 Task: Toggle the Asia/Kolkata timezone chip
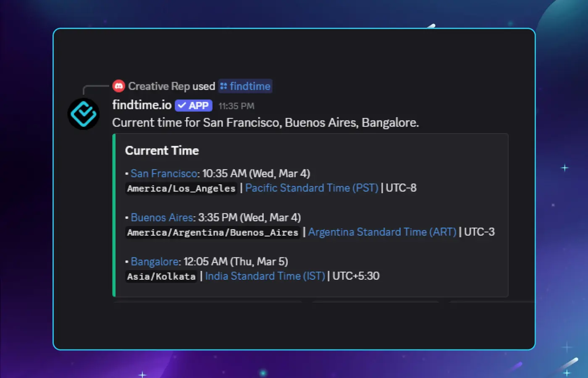161,276
